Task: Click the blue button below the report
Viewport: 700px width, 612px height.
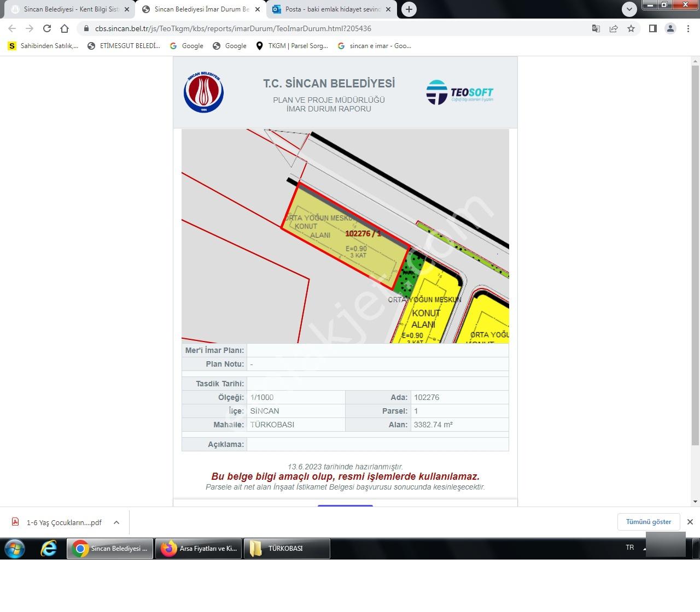Action: tap(345, 506)
